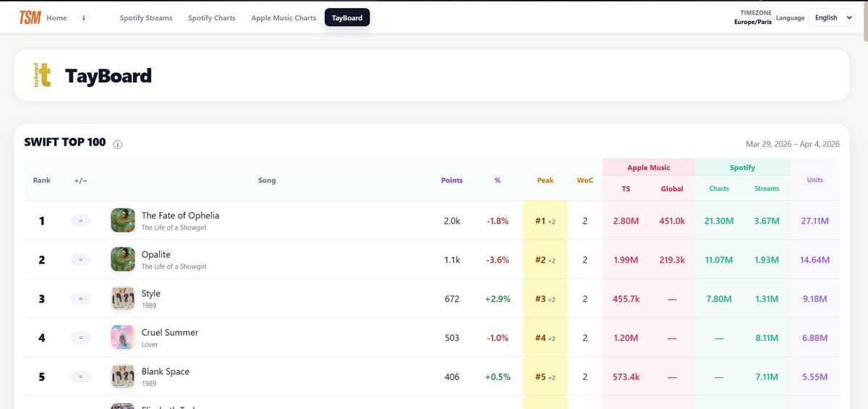Click the 573.4k Apple Music TS value
Viewport: 868px width, 409px height.
(626, 377)
